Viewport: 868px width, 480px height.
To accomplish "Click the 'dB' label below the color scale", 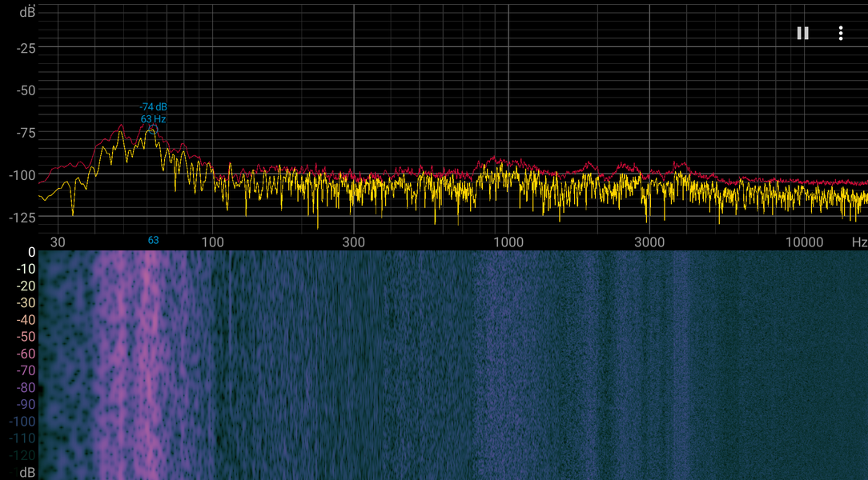I will (28, 472).
